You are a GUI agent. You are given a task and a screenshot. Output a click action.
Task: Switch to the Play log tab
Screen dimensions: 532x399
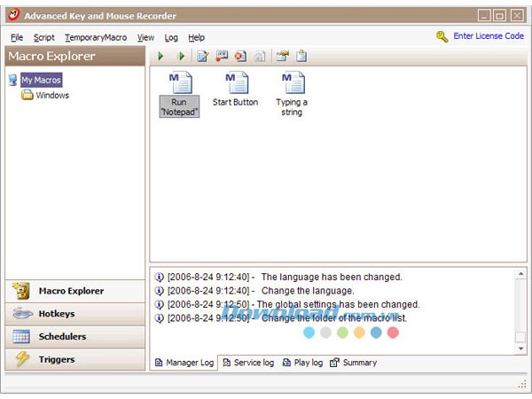point(302,363)
